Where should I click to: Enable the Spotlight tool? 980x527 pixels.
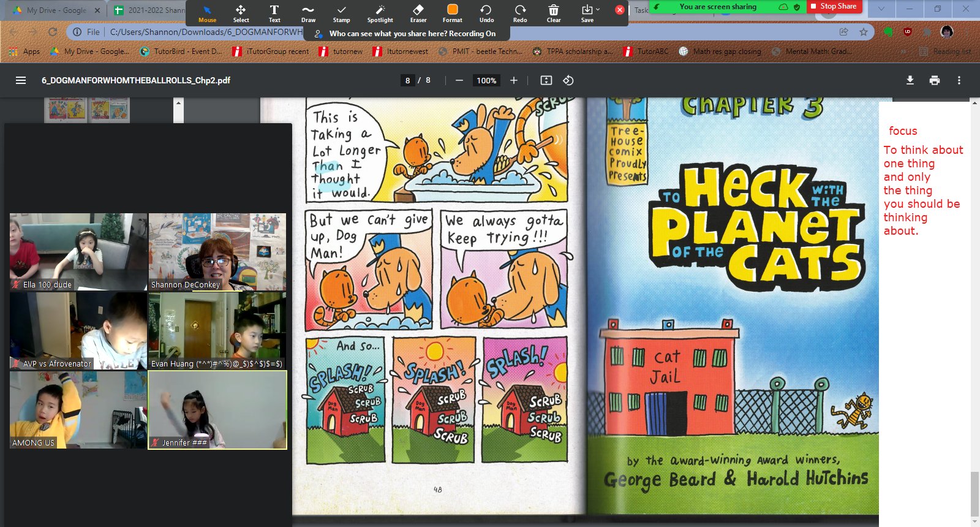[x=380, y=13]
